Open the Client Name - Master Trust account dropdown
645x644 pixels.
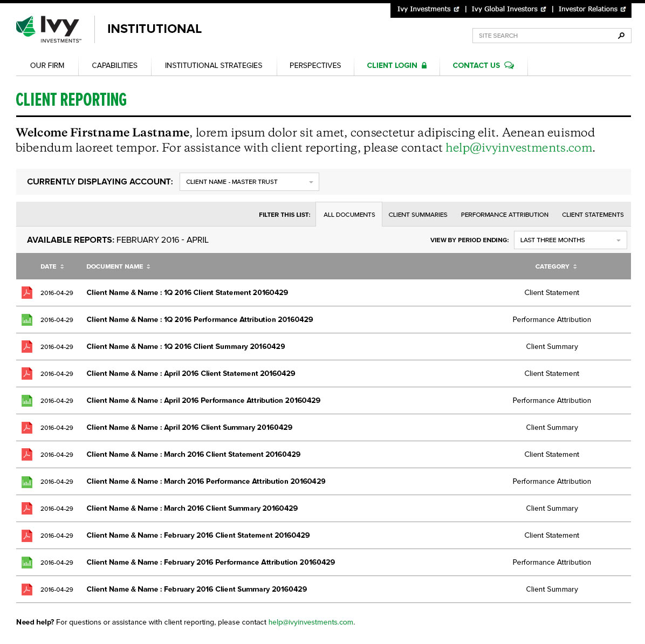[249, 182]
